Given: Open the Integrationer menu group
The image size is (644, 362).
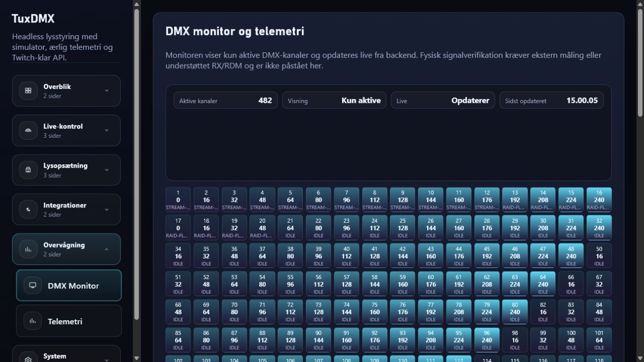Looking at the screenshot, I should pyautogui.click(x=66, y=209).
